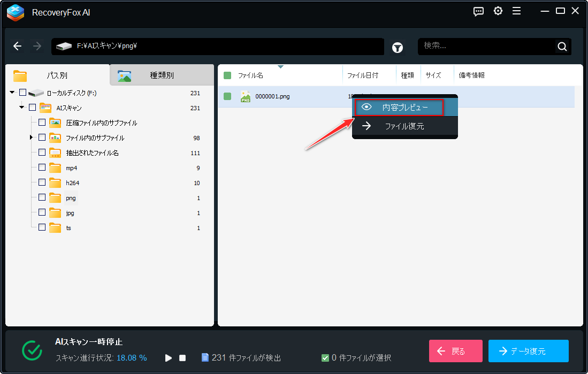
Task: Check the mp4 folder checkbox
Action: click(42, 167)
